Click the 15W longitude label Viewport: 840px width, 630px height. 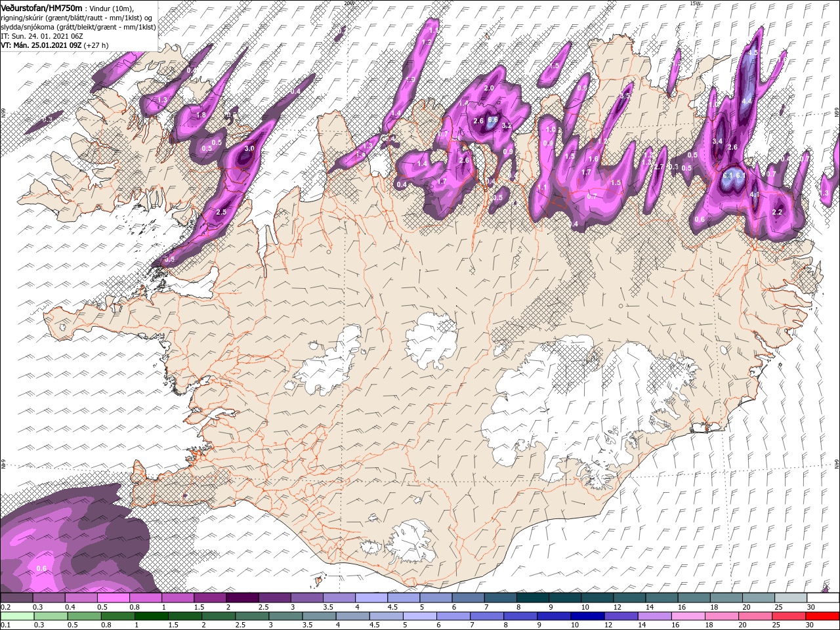(695, 3)
